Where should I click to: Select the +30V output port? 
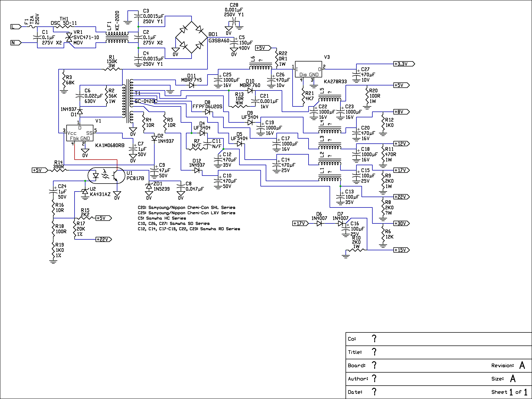tap(401, 224)
